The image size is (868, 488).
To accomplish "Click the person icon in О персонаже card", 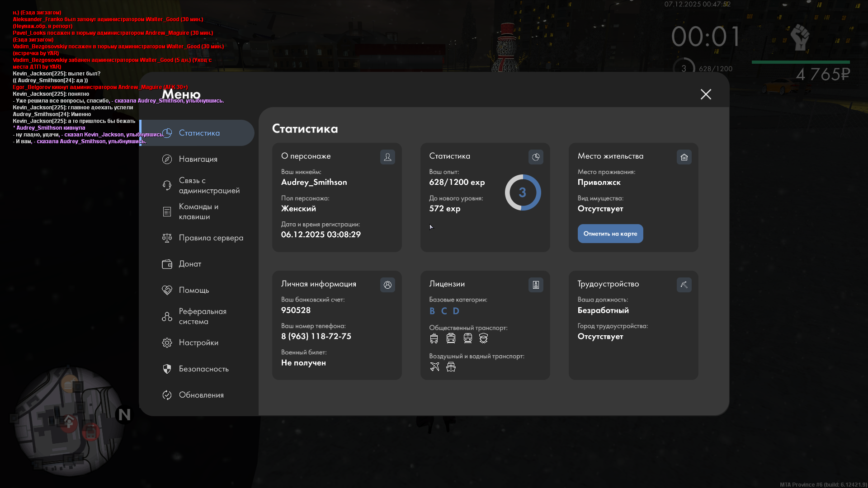I will (x=387, y=157).
